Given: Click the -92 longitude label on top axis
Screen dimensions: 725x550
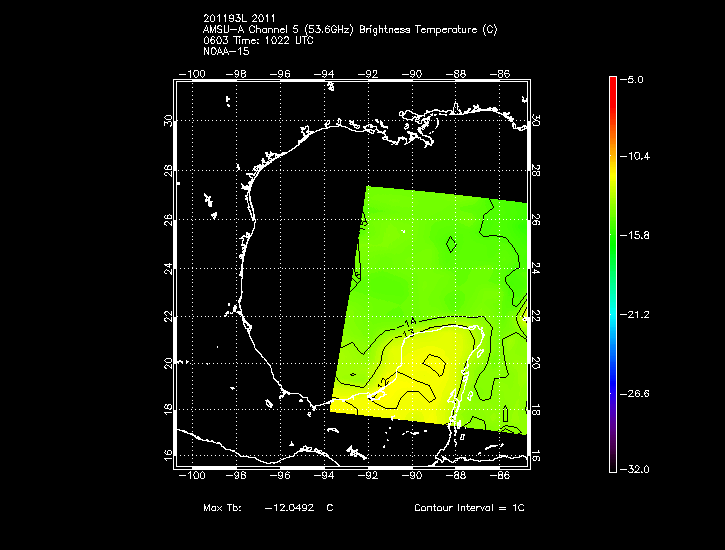Looking at the screenshot, I should (368, 74).
